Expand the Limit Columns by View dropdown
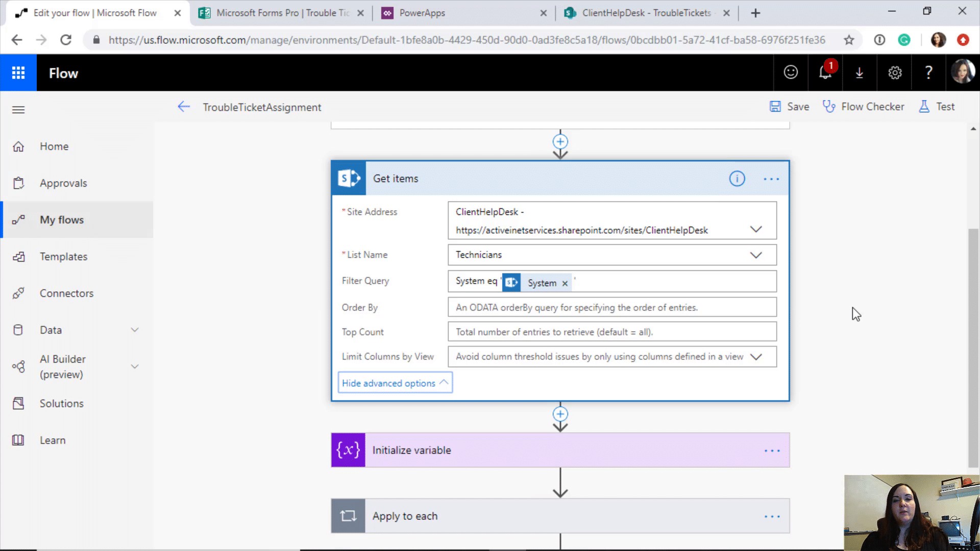The height and width of the screenshot is (551, 980). coord(756,357)
